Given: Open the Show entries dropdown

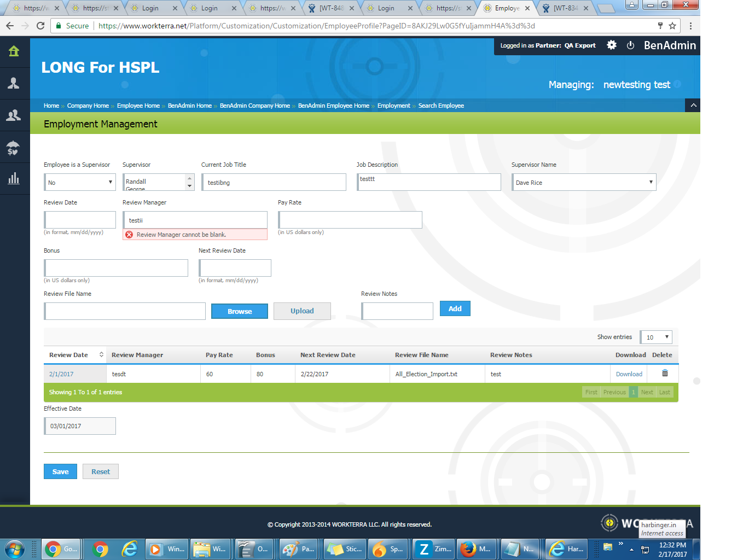Looking at the screenshot, I should point(656,337).
